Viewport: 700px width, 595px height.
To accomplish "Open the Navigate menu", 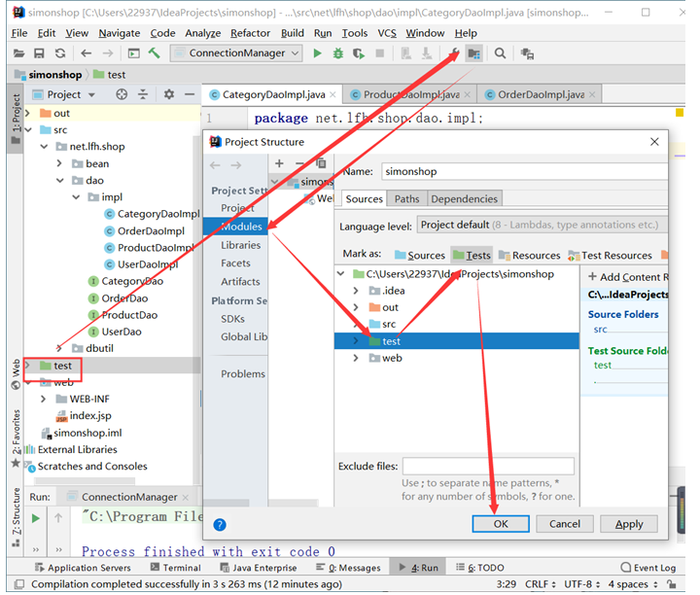I will [x=120, y=33].
